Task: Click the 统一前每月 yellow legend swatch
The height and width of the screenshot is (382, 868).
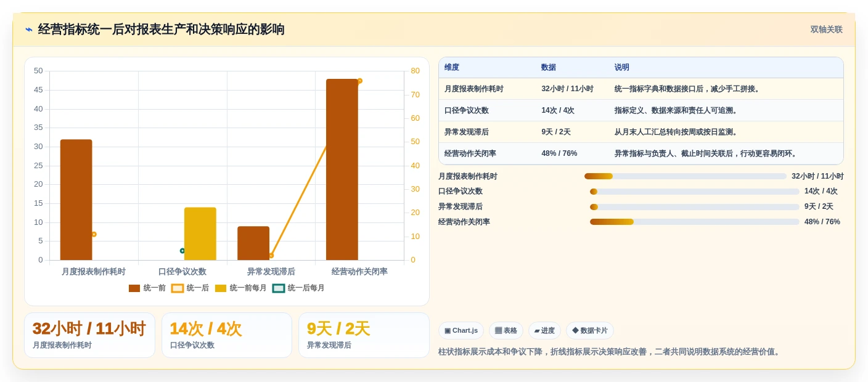Action: click(x=221, y=288)
